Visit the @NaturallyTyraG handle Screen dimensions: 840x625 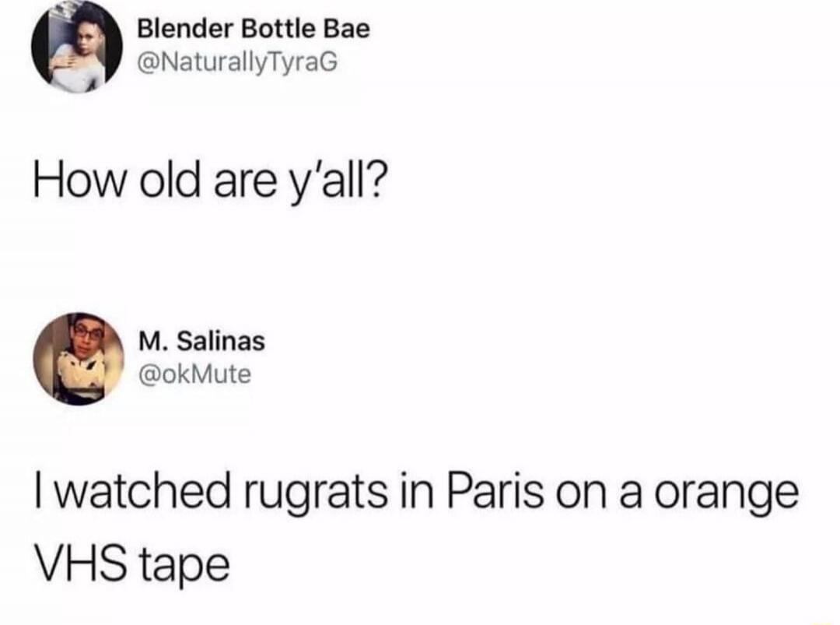click(x=238, y=63)
